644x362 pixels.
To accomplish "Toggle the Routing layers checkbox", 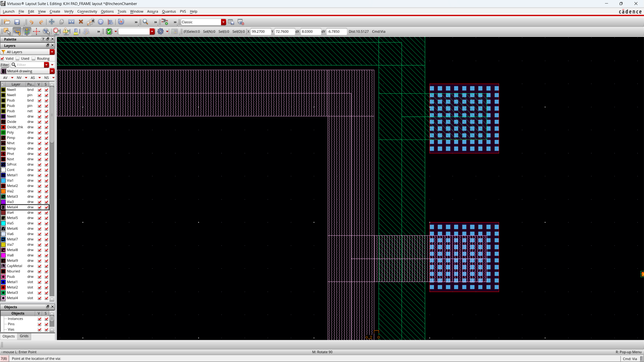I will click(34, 58).
